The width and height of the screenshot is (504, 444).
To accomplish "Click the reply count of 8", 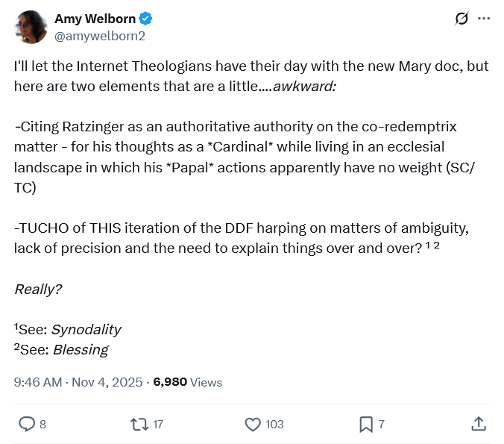I will [x=42, y=424].
